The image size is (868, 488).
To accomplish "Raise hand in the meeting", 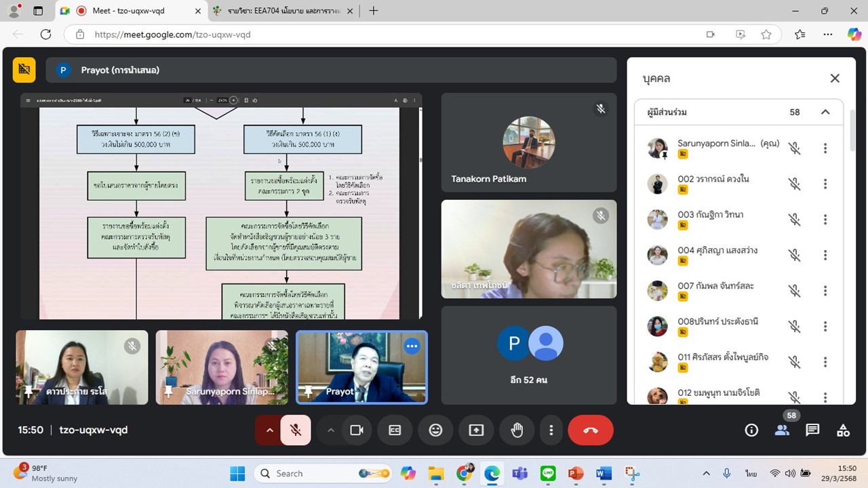I will tap(517, 430).
